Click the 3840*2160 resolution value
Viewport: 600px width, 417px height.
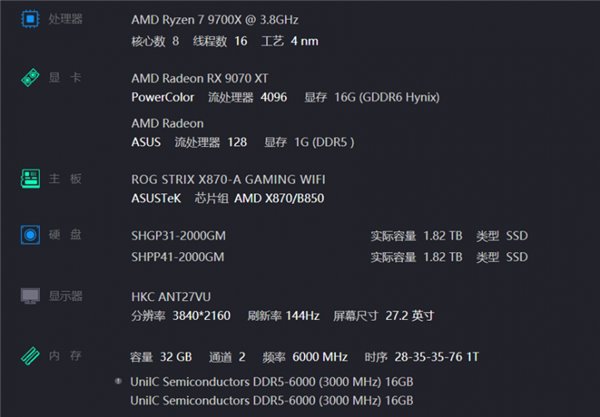201,316
